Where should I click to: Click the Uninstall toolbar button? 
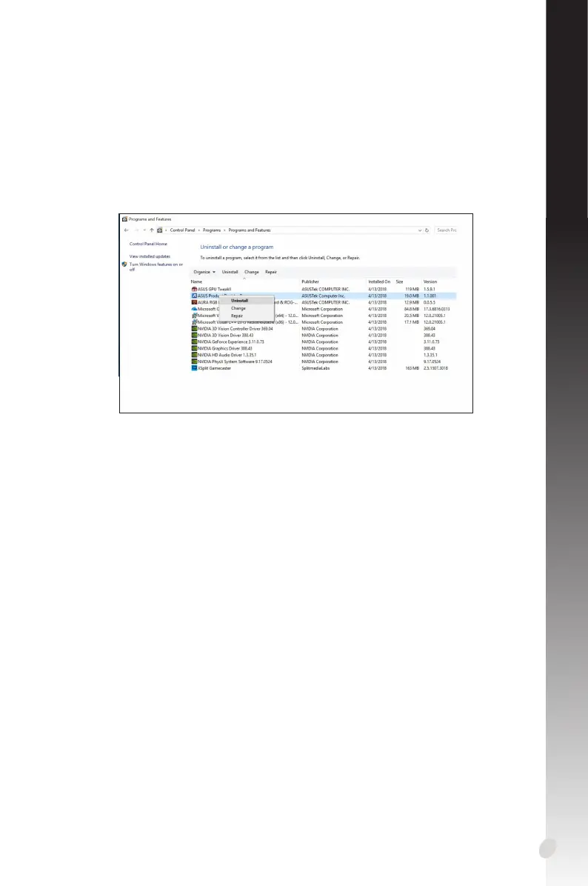(230, 272)
